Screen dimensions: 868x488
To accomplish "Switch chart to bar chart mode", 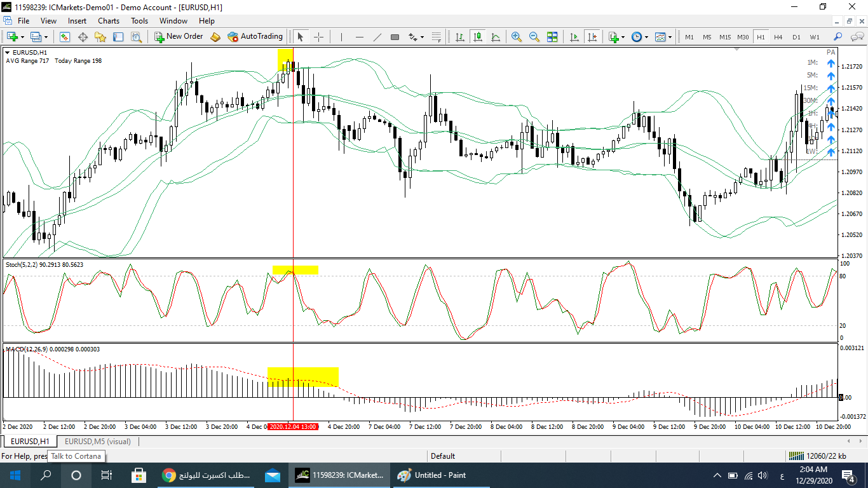I will click(459, 37).
